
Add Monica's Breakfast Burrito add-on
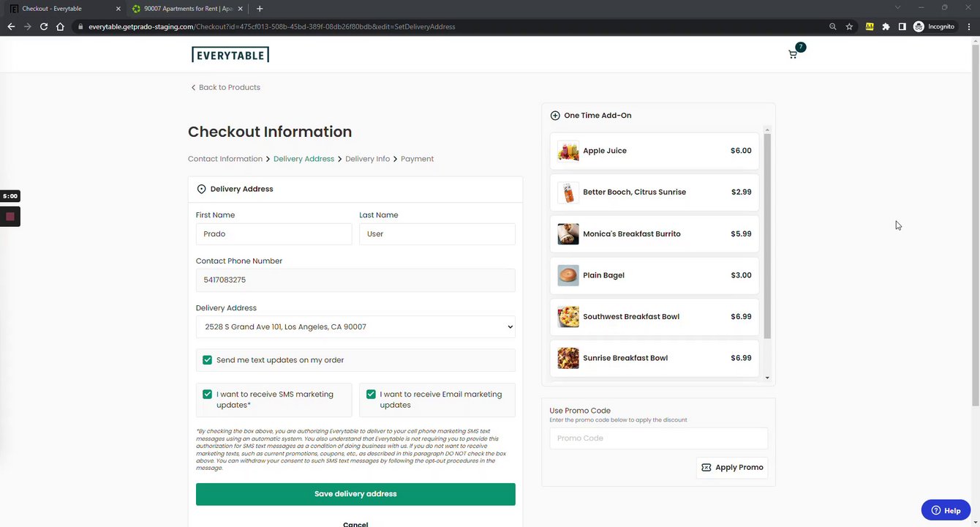(655, 234)
